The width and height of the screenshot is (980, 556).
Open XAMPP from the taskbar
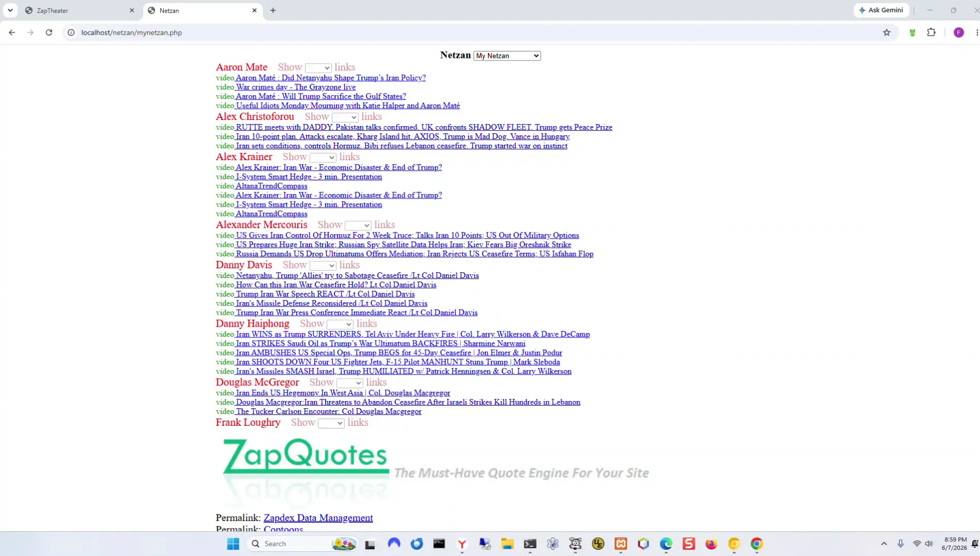(x=621, y=544)
